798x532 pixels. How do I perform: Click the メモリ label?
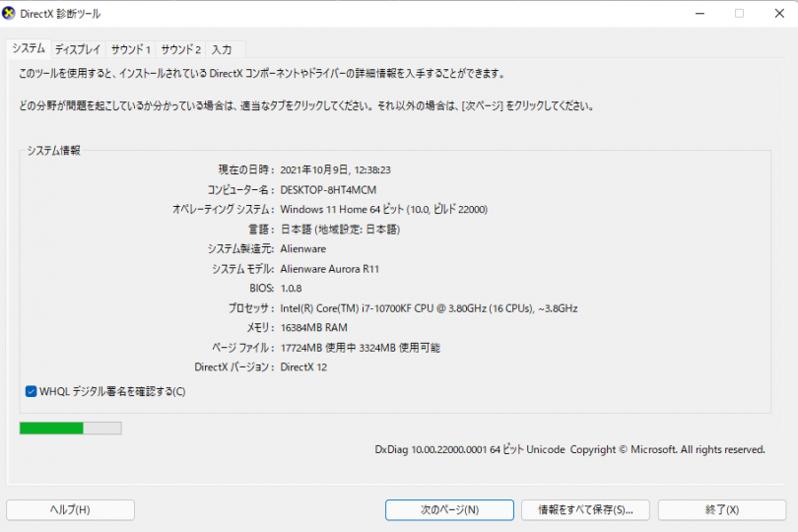click(260, 328)
